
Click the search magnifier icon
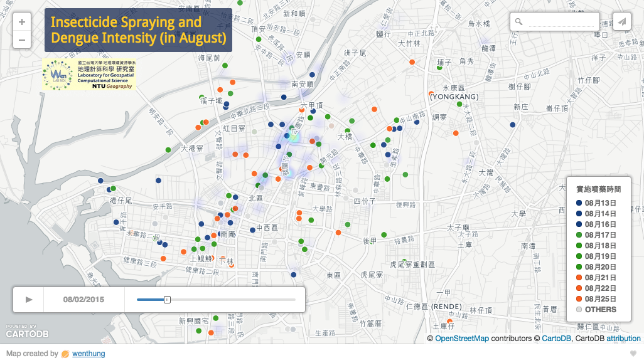pos(519,22)
